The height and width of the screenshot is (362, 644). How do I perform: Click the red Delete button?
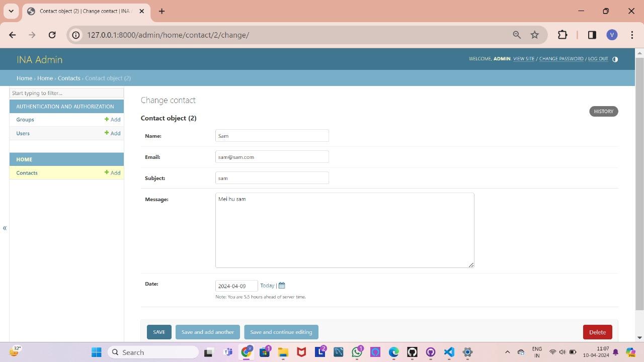[597, 332]
